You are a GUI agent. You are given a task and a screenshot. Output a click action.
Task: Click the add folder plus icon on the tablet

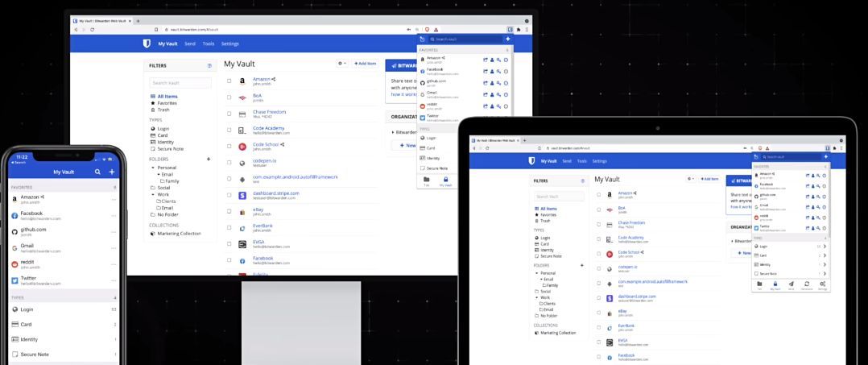click(582, 266)
